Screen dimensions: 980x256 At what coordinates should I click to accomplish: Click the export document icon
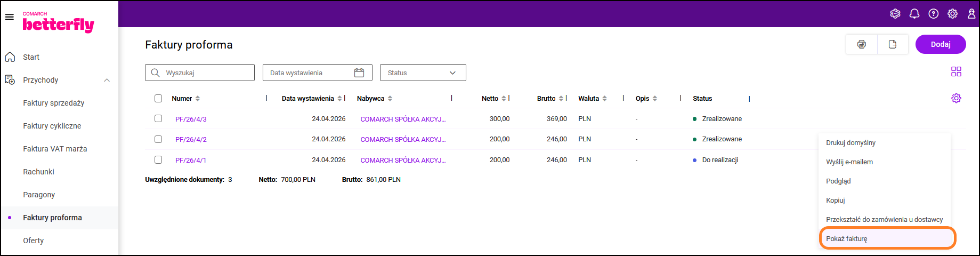pyautogui.click(x=893, y=44)
